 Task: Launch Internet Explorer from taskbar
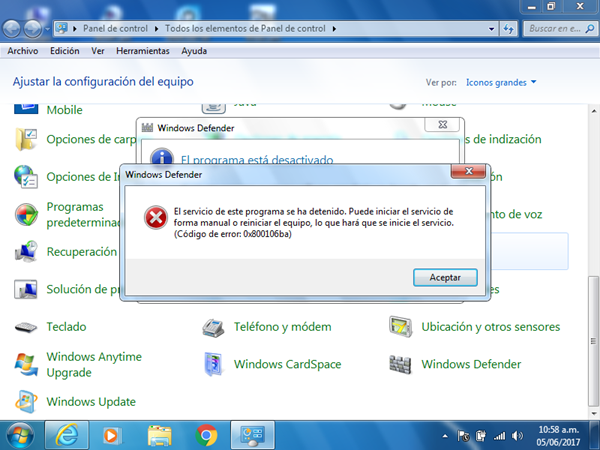pyautogui.click(x=67, y=435)
